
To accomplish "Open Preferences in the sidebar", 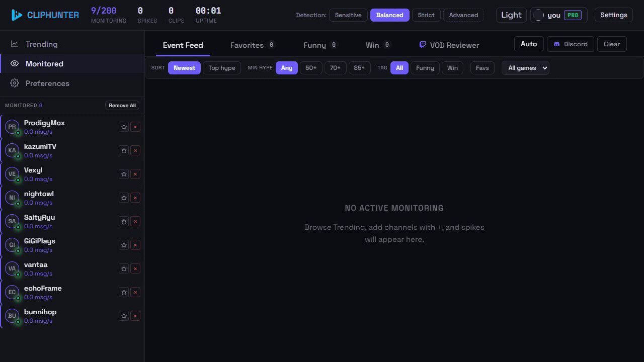I will tap(72, 83).
